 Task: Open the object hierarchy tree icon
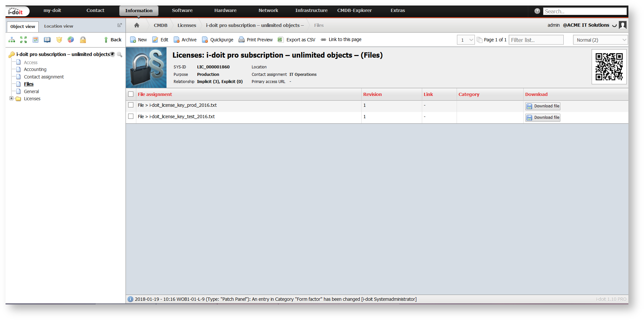click(x=12, y=40)
